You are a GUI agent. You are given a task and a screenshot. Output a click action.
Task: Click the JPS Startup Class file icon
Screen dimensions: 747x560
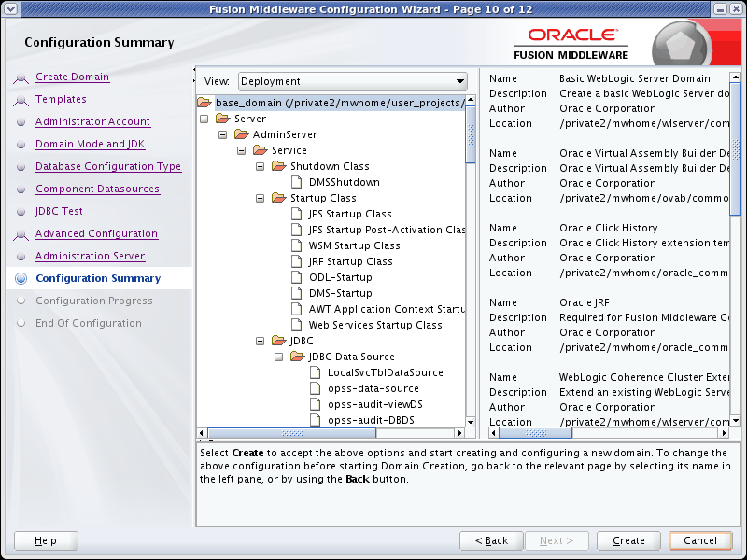(296, 214)
